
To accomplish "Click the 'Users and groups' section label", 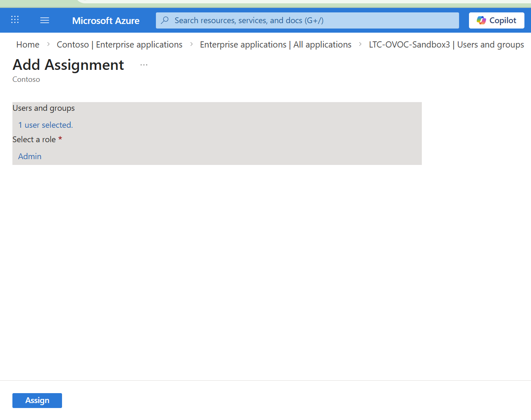I will (x=43, y=108).
